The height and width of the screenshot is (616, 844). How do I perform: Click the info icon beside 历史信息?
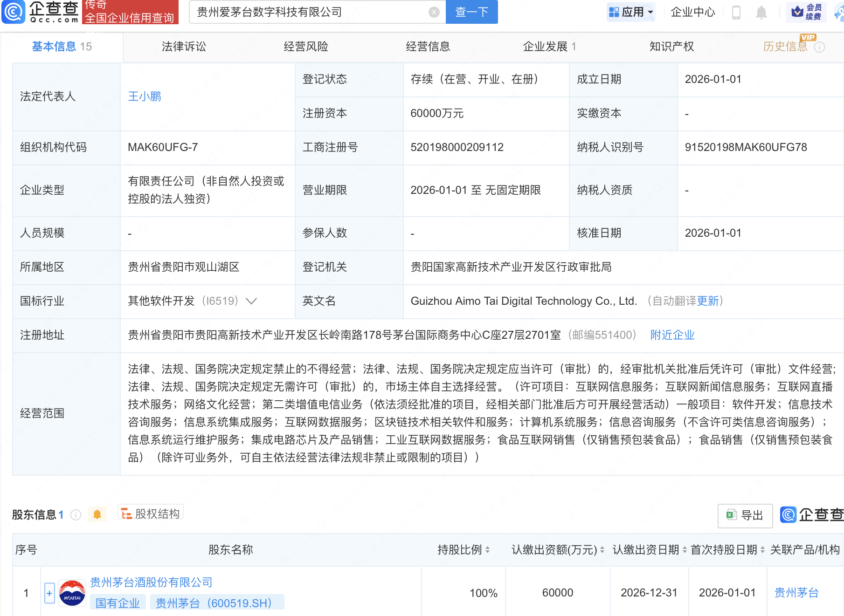(819, 47)
